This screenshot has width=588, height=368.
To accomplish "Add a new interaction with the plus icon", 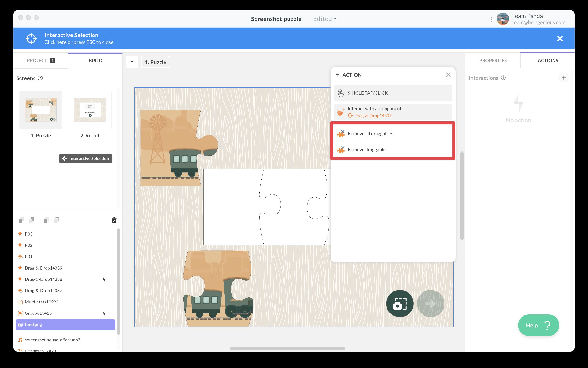I will (564, 77).
